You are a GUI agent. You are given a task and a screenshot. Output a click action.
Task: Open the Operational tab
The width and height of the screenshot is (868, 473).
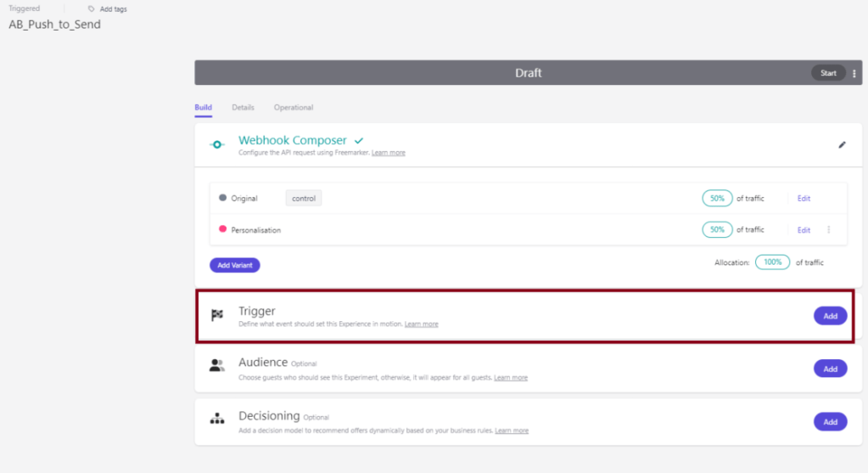click(294, 108)
